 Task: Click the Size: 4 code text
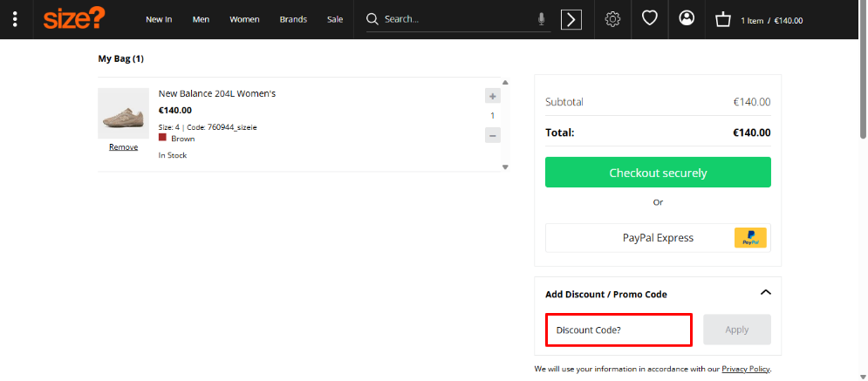(208, 127)
